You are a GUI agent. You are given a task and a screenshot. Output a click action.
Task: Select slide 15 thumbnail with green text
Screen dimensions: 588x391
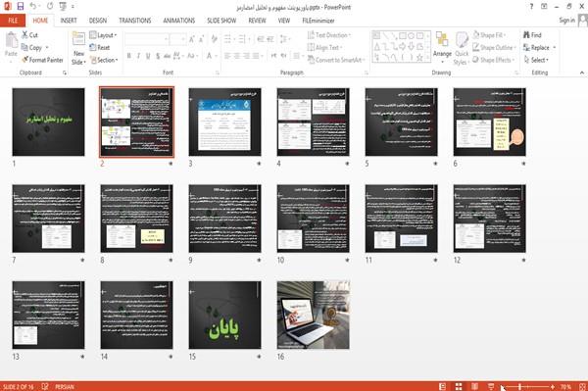point(225,315)
